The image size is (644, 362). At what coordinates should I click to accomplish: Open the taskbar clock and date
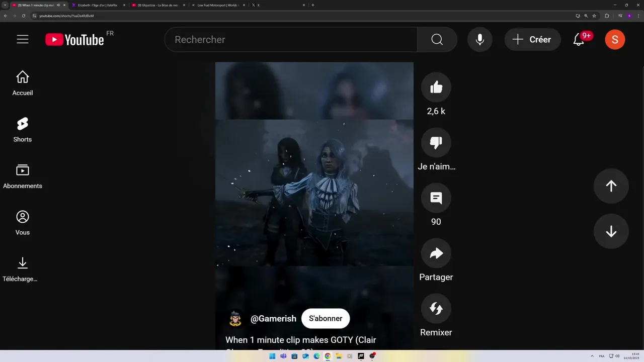click(x=631, y=356)
